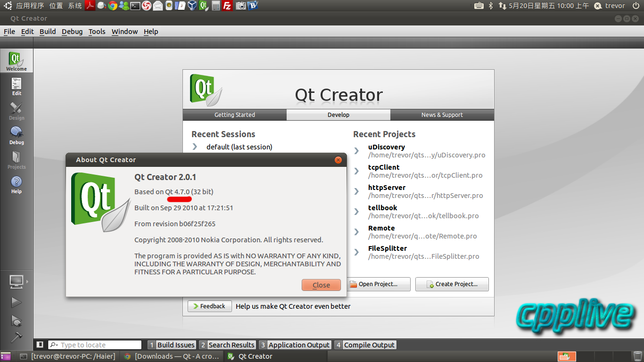The image size is (644, 362).
Task: Launch the calculator from top panel
Action: pos(216,6)
